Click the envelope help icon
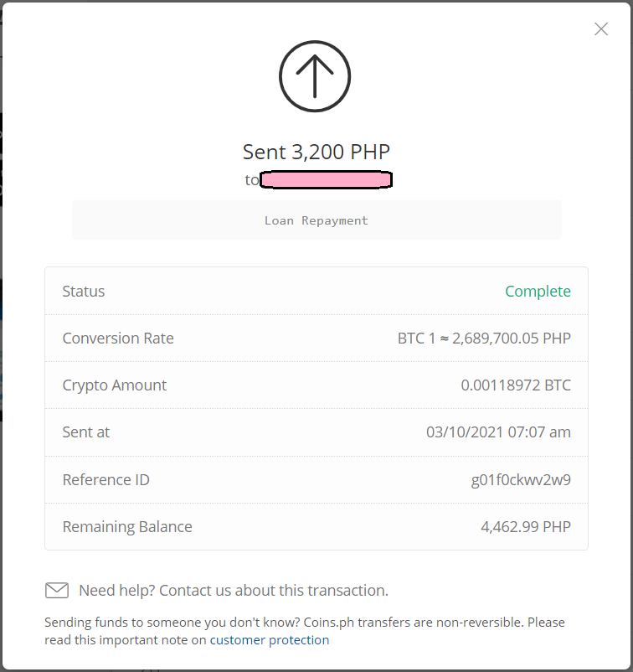This screenshot has width=633, height=672. [57, 590]
